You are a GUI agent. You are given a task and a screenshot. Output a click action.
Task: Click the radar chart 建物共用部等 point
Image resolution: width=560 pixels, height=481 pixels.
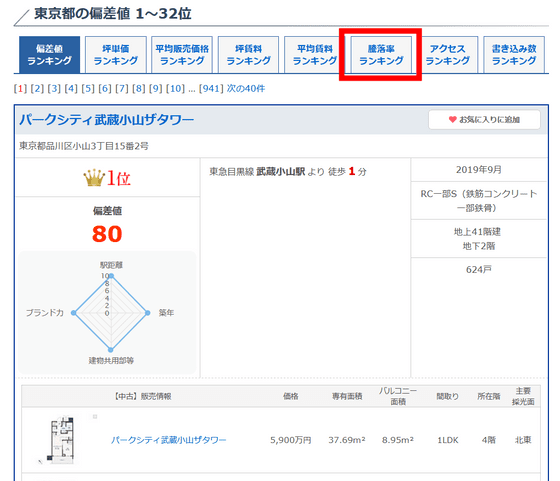pos(111,350)
